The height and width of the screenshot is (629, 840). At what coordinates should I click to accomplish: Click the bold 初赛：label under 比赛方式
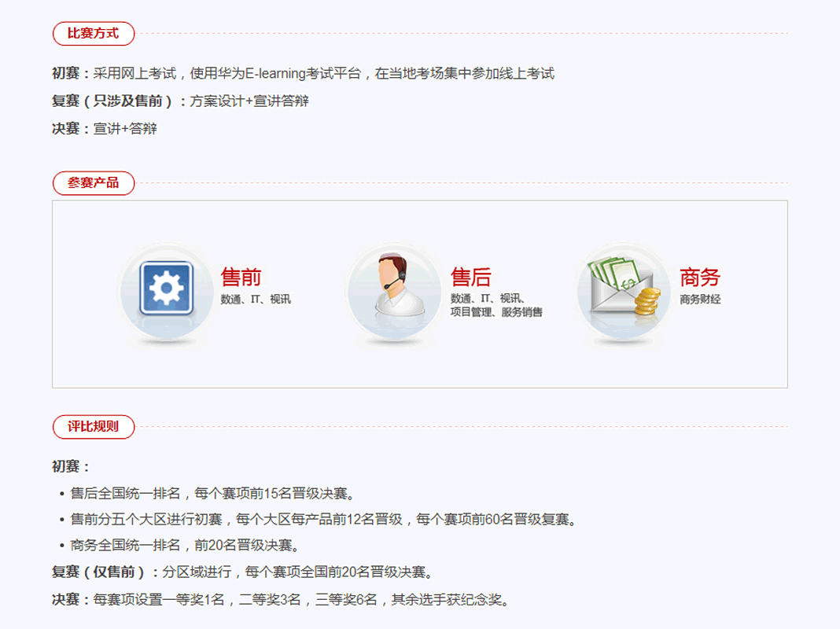72,73
